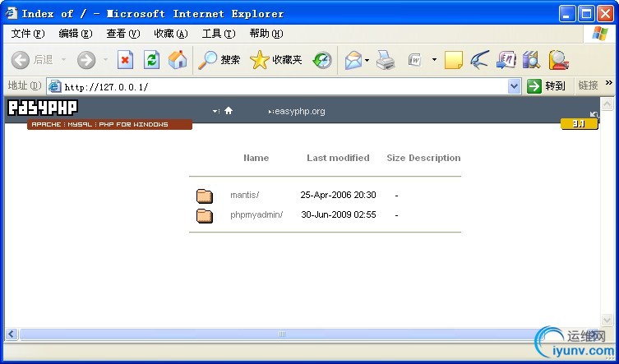Expand the Forward button history dropdown
Screen dimensions: 619x364
click(x=105, y=61)
